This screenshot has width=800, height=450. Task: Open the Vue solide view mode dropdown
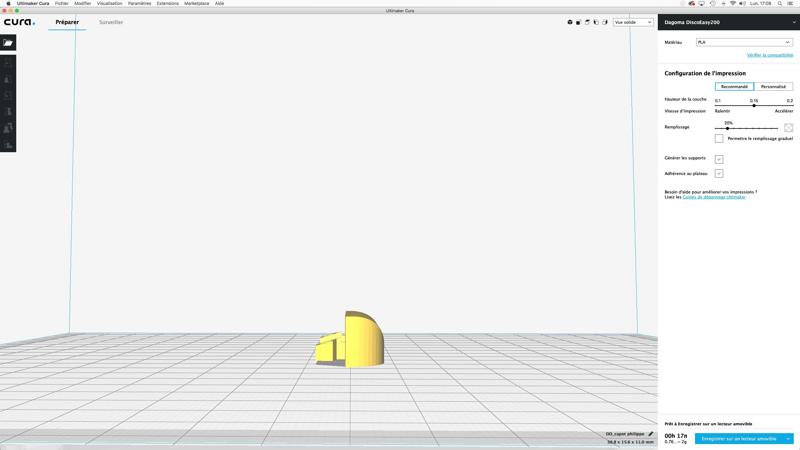pyautogui.click(x=633, y=22)
